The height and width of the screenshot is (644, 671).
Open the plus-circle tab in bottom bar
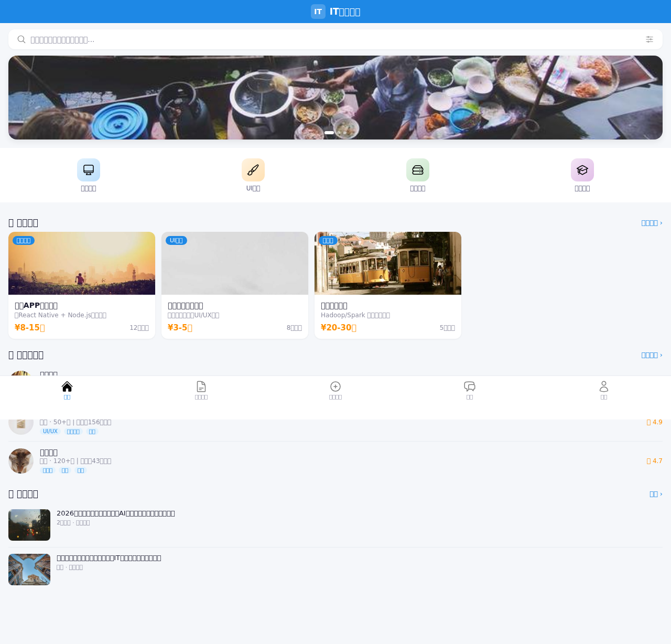pyautogui.click(x=335, y=387)
